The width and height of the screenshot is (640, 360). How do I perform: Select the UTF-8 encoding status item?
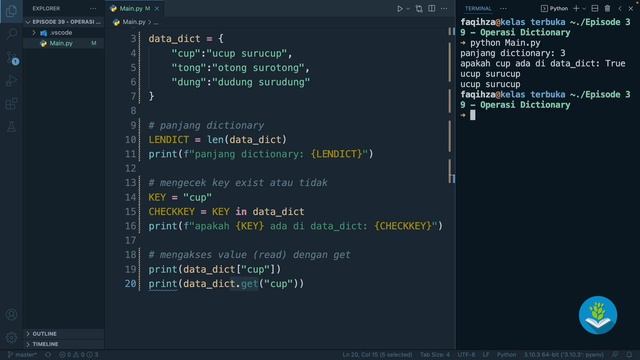pos(466,355)
